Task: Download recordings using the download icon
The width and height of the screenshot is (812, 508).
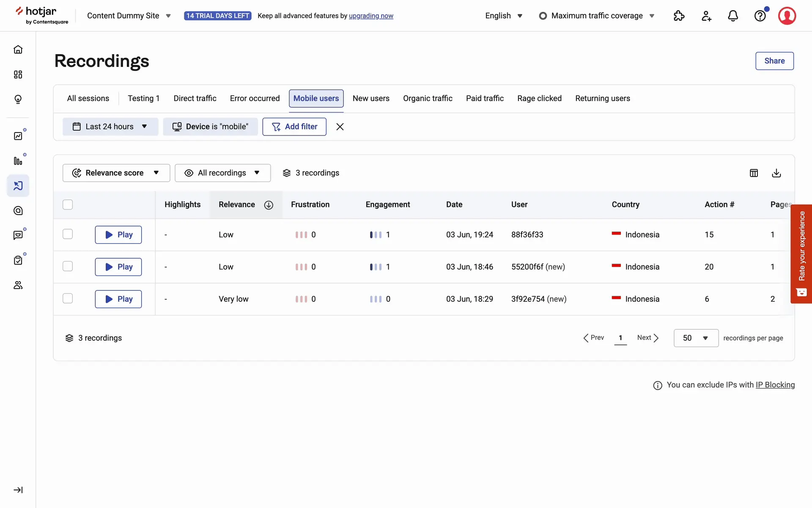Action: point(776,173)
